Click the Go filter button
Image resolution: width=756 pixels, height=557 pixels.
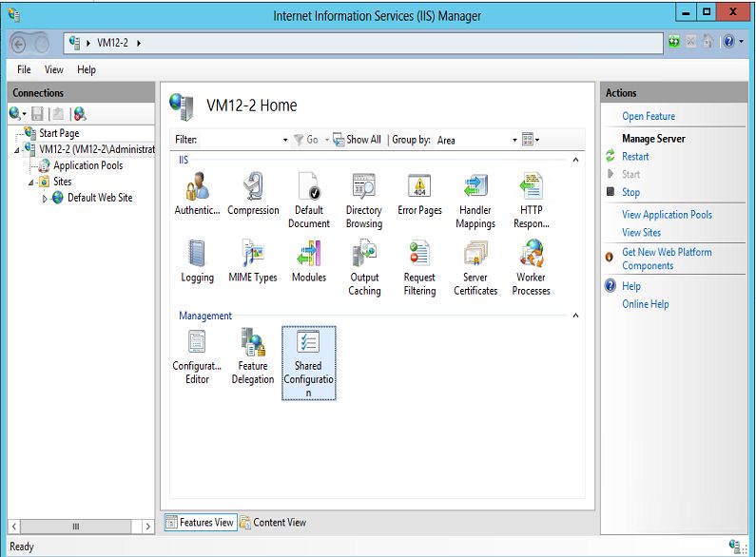(x=306, y=140)
